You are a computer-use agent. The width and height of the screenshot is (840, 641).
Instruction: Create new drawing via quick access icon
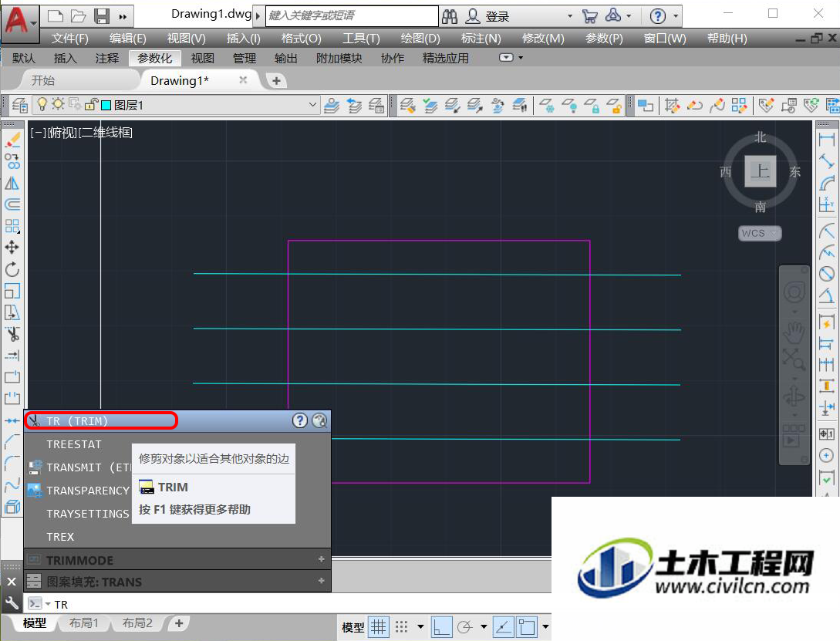[x=56, y=16]
